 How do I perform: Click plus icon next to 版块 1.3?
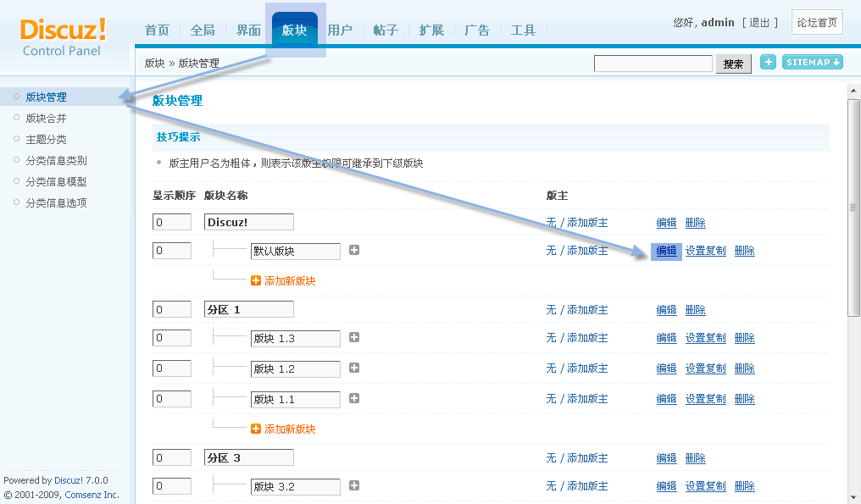pyautogui.click(x=354, y=338)
